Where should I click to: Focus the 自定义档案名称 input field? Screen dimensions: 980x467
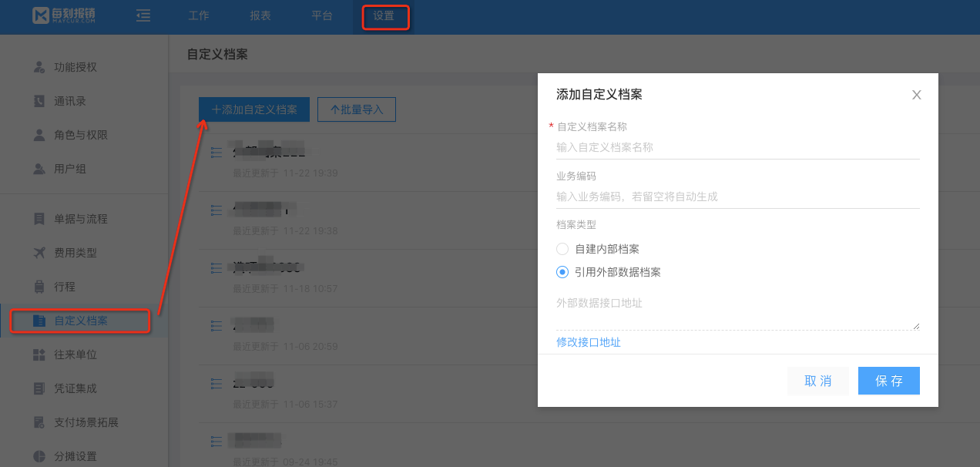737,147
